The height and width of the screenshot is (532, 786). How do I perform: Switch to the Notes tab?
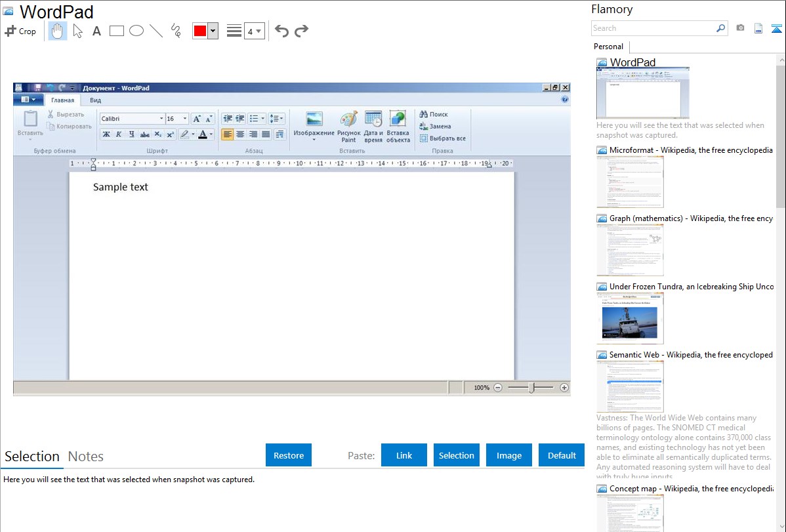(x=86, y=457)
